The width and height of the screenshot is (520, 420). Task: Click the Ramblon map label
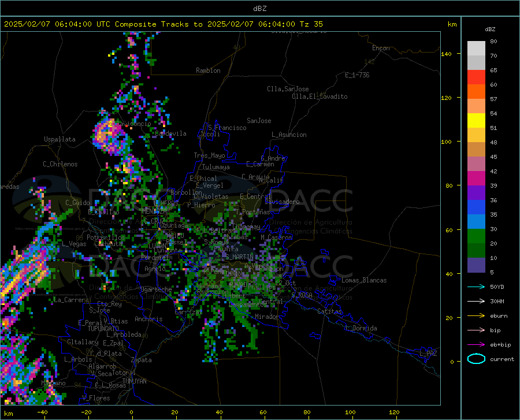coord(208,70)
